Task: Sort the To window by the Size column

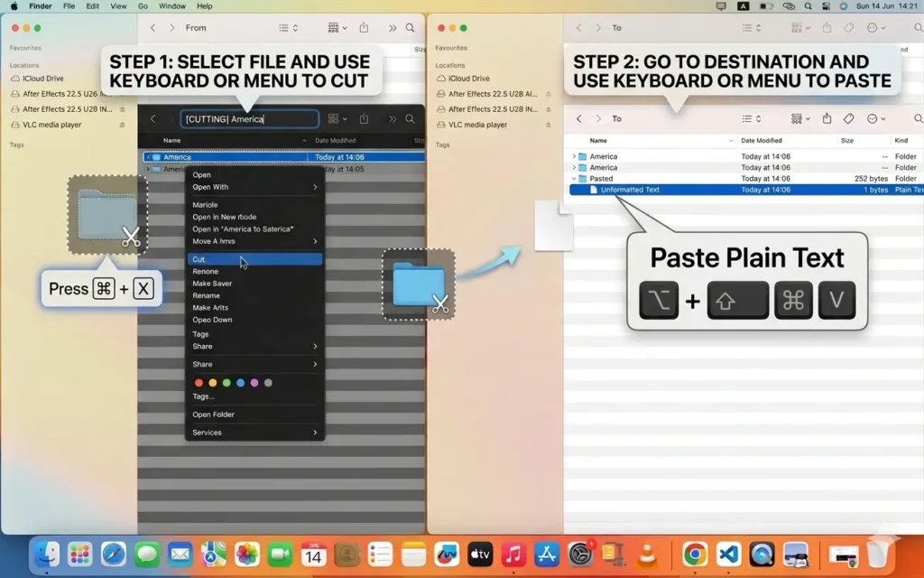Action: 846,140
